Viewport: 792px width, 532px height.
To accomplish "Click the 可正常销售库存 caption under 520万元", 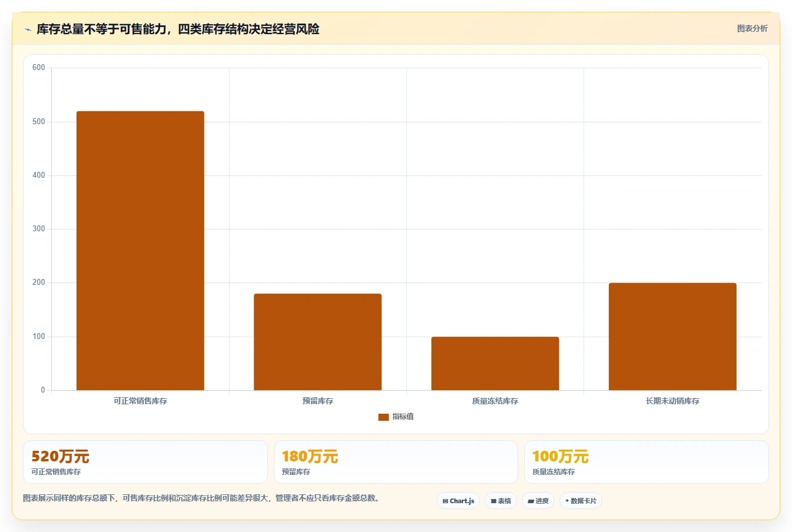I will [56, 472].
